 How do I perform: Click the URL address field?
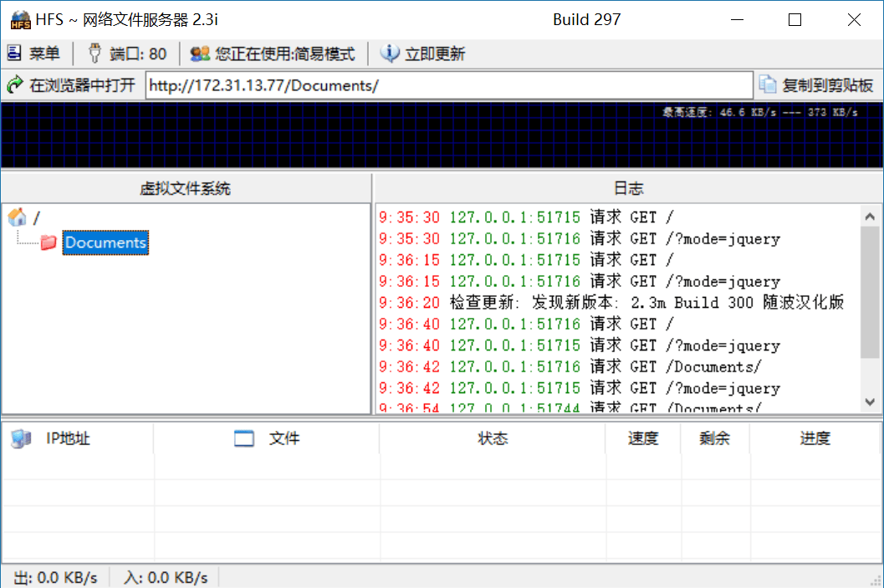(449, 85)
